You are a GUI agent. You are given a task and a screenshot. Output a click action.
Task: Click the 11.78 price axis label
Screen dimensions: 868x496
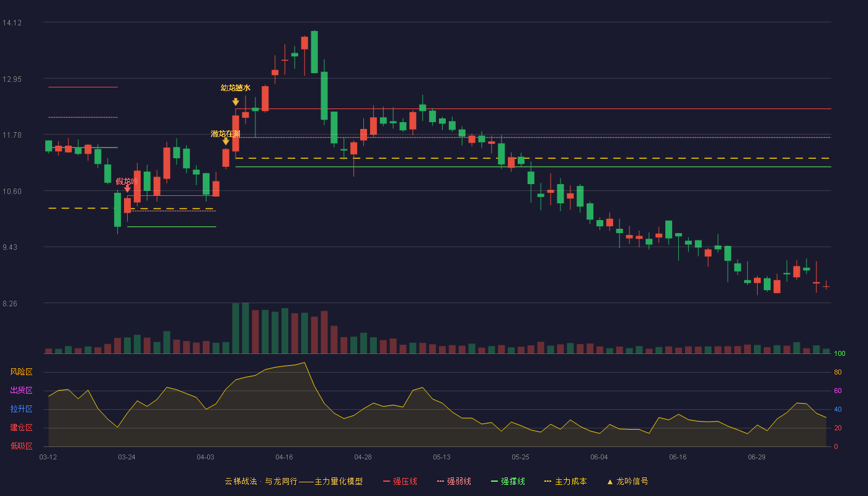click(x=12, y=135)
